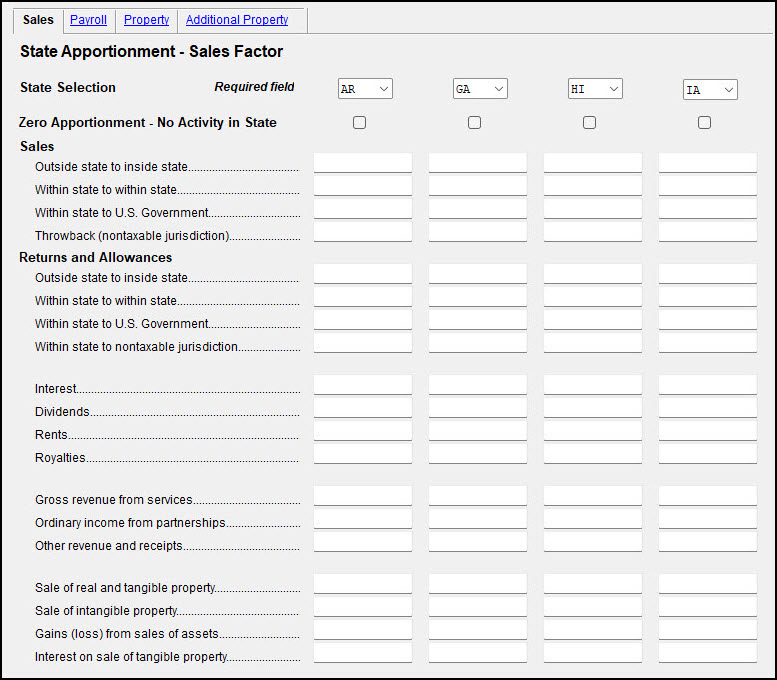Click Returns Outside state to inside state GA field
This screenshot has height=680, width=777.
[x=478, y=274]
